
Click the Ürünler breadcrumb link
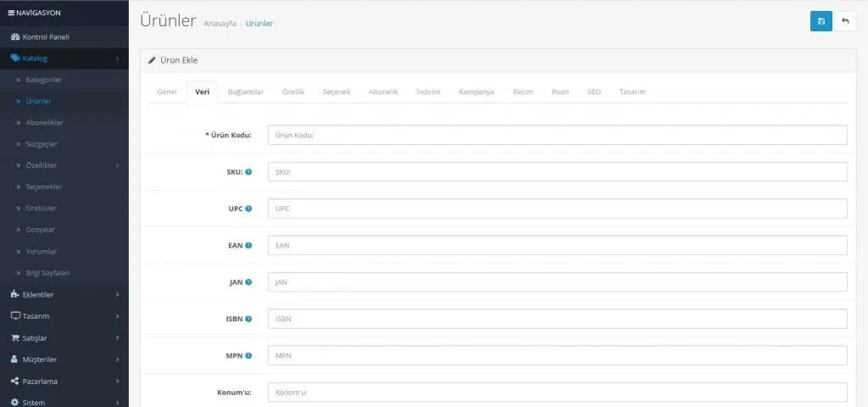click(259, 24)
